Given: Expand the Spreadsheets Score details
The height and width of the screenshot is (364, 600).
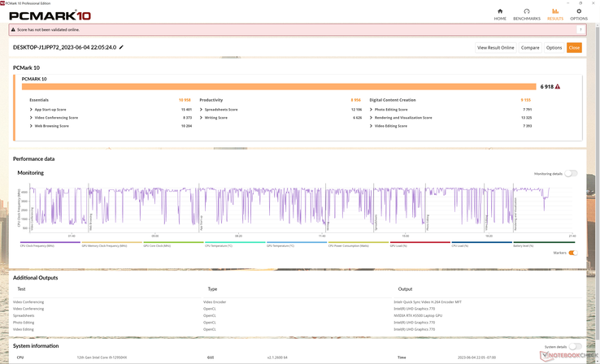Looking at the screenshot, I should coord(202,110).
